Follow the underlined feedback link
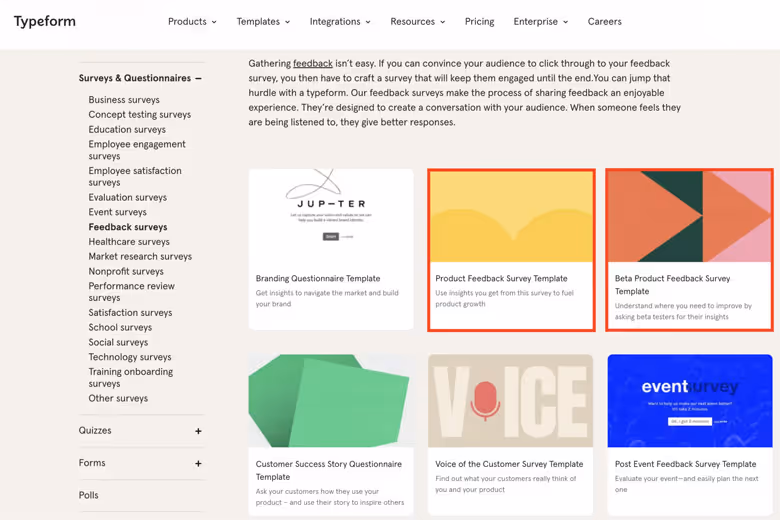Image resolution: width=780 pixels, height=520 pixels. [x=312, y=64]
